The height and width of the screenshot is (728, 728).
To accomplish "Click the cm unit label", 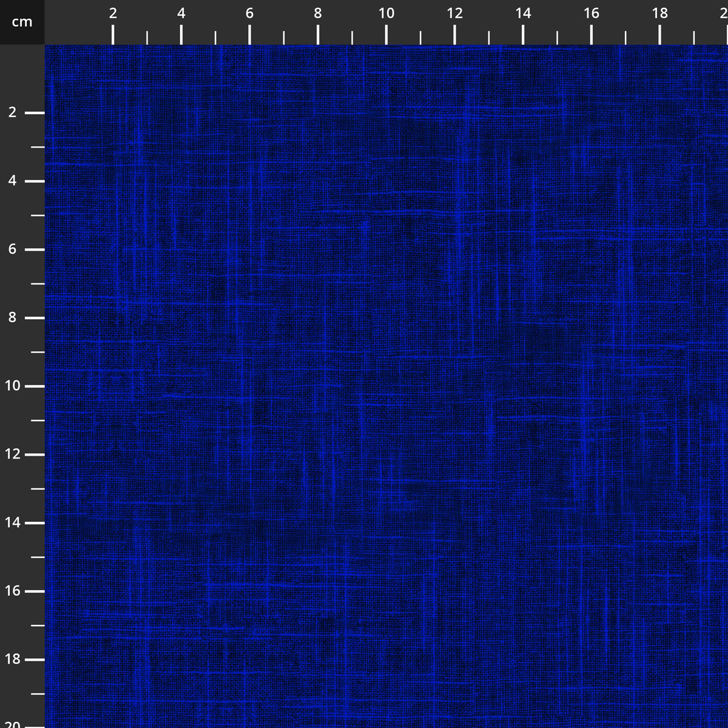I will click(22, 22).
